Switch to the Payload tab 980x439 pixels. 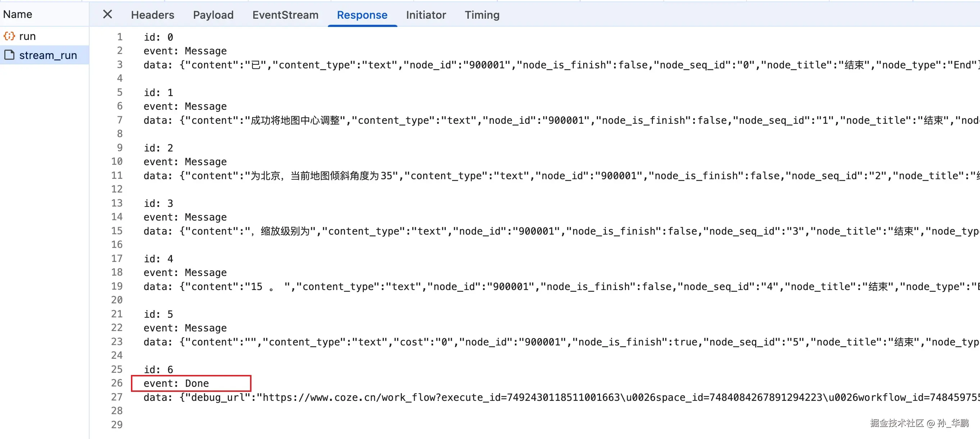213,15
